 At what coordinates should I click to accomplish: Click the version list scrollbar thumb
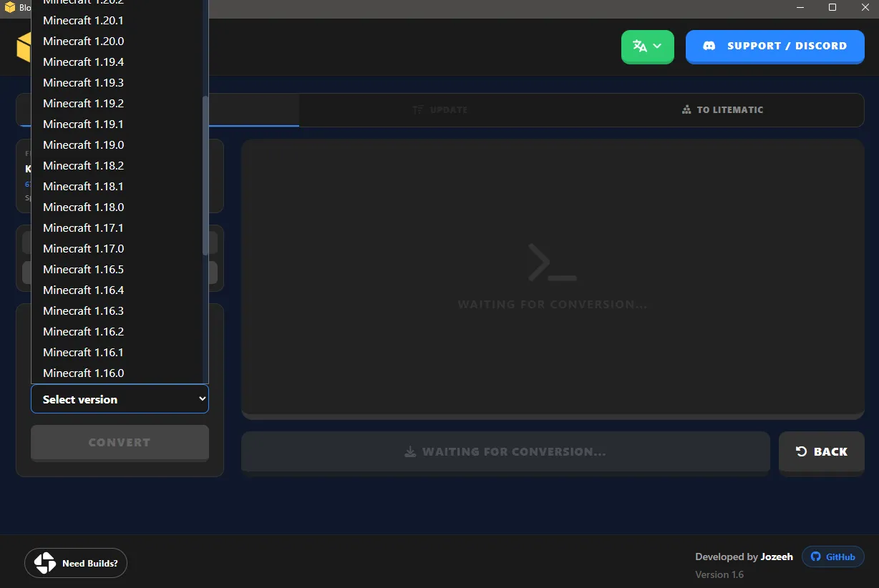tap(205, 175)
